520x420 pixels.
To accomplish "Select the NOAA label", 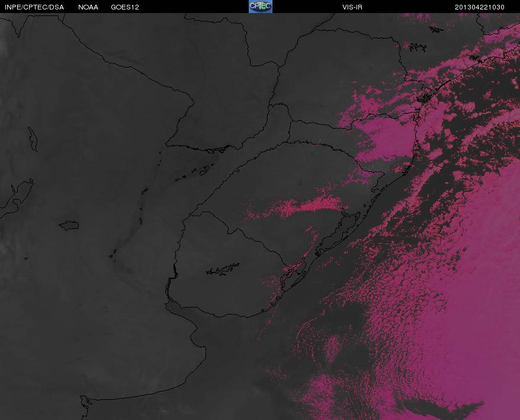I will 88,7.
